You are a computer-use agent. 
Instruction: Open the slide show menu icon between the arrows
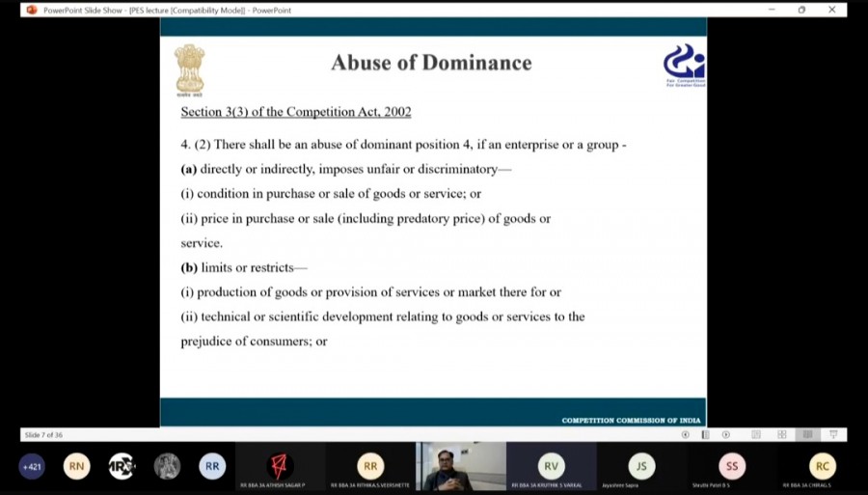pos(706,434)
